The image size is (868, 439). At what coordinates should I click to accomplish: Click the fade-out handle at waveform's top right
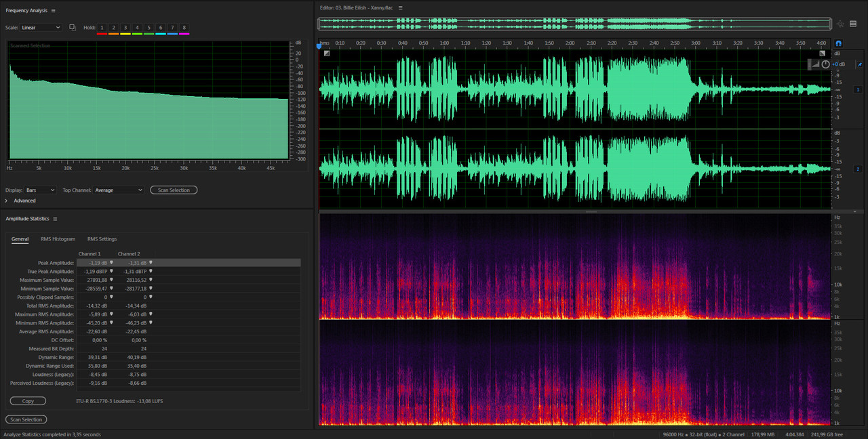[x=823, y=54]
